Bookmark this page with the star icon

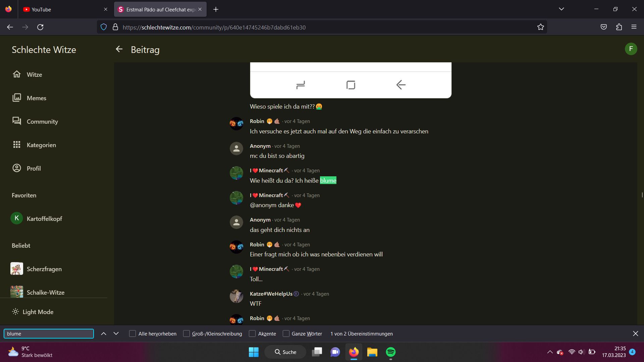[x=540, y=27]
